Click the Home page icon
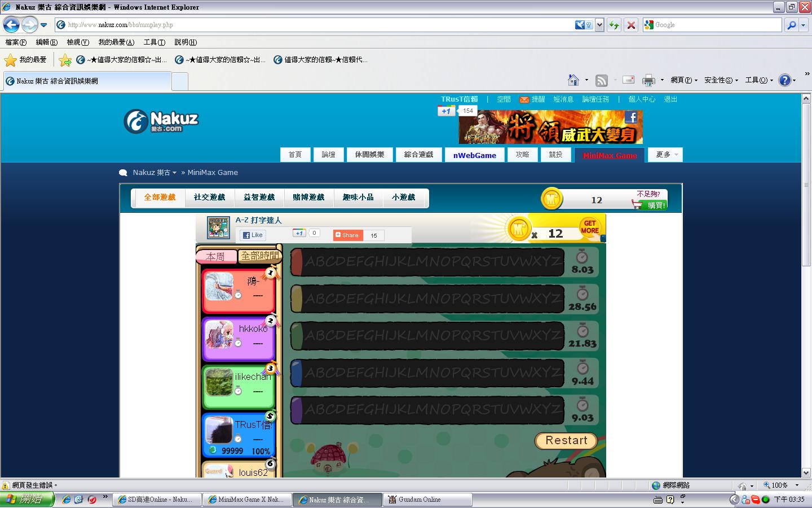The width and height of the screenshot is (812, 508). coord(573,80)
